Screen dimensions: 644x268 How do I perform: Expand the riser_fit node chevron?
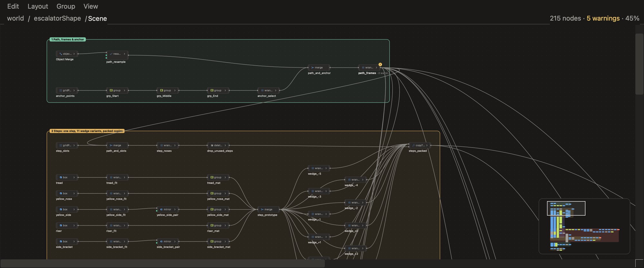tap(125, 226)
